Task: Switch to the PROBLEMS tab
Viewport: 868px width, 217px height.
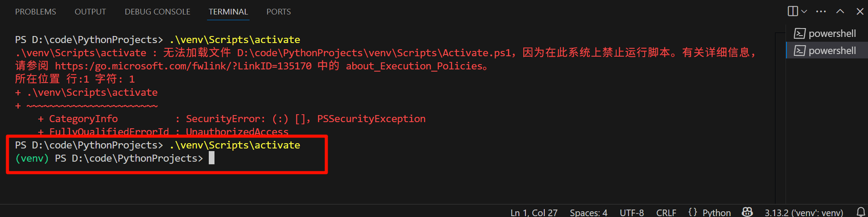Action: tap(36, 12)
